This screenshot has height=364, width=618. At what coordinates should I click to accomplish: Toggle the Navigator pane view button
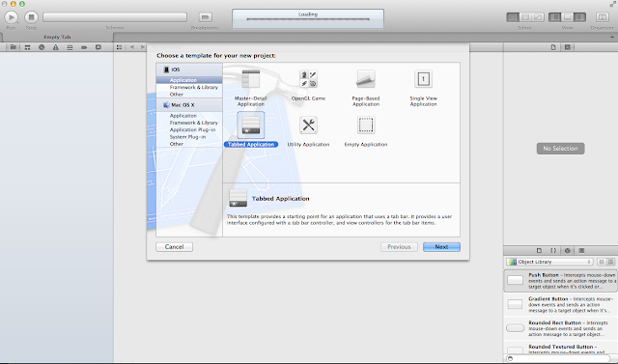coord(554,17)
